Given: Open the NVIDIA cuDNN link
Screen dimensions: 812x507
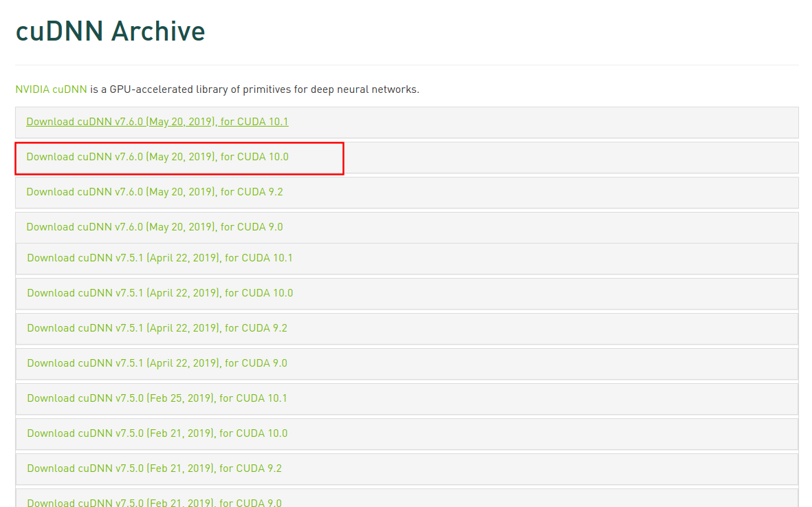Looking at the screenshot, I should [52, 89].
